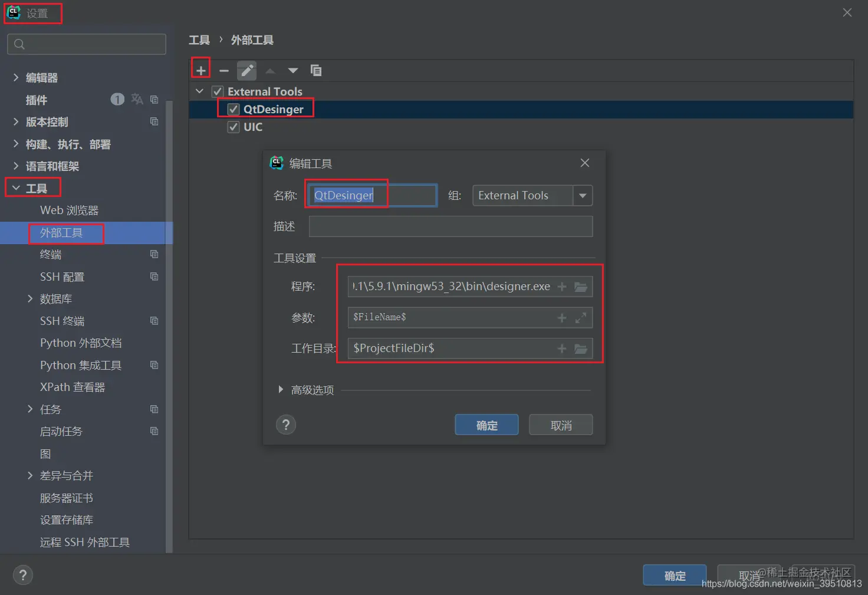Browse for working directory folder
The image size is (868, 595).
pyautogui.click(x=581, y=349)
